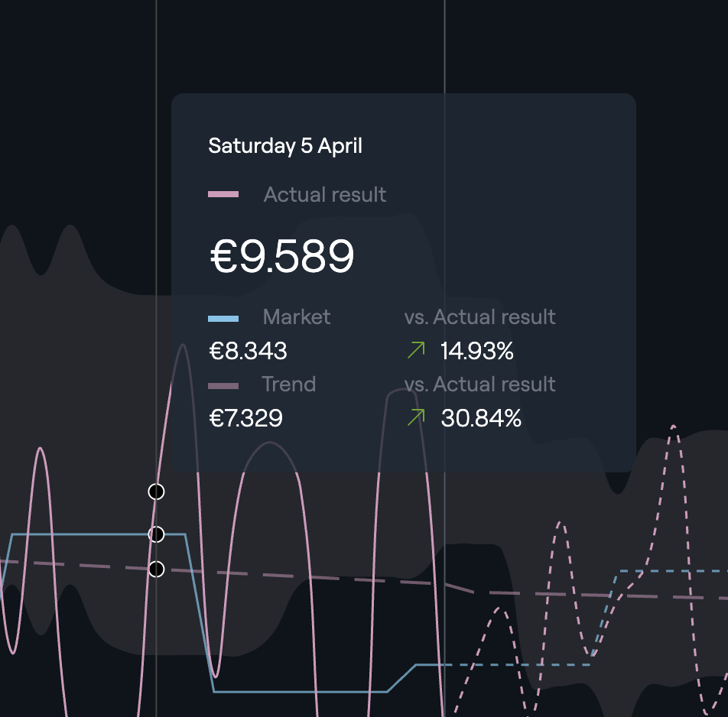The image size is (728, 717).
Task: Click the blue Market legend swatch
Action: 223,319
